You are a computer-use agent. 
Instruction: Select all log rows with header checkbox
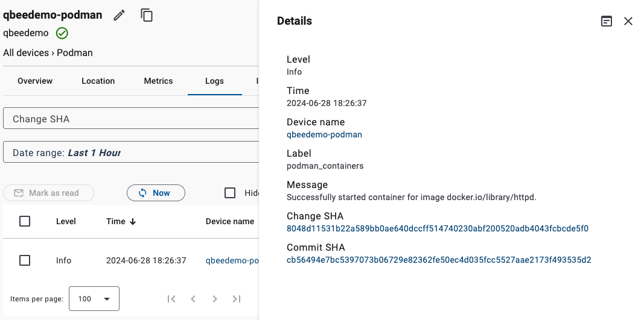coord(25,221)
